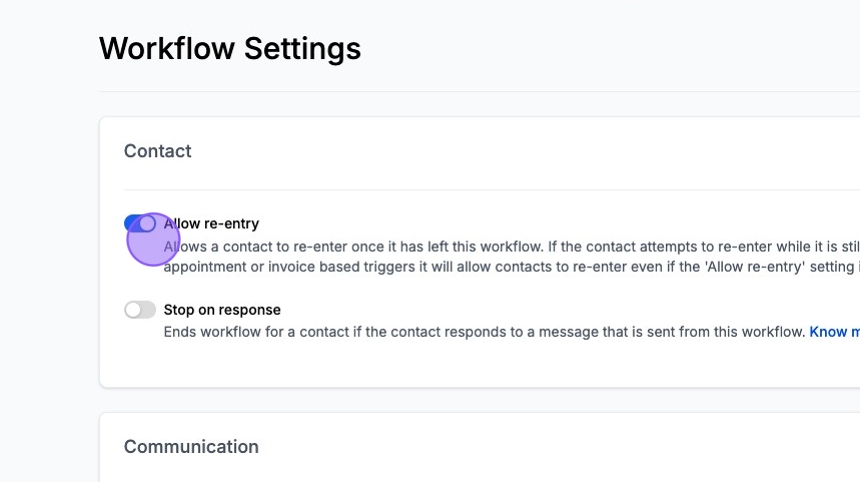Click the blank area right of Workflow Settings title
This screenshot has height=482, width=860.
coord(600,48)
